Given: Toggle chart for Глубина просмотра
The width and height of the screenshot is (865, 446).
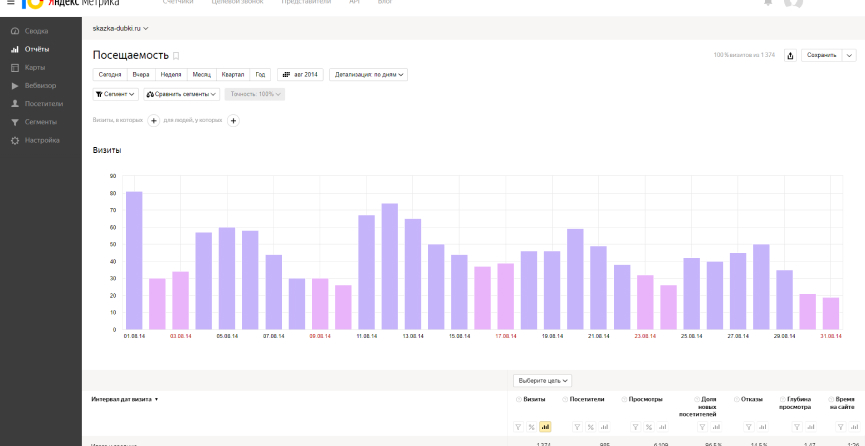Looking at the screenshot, I should tap(810, 427).
